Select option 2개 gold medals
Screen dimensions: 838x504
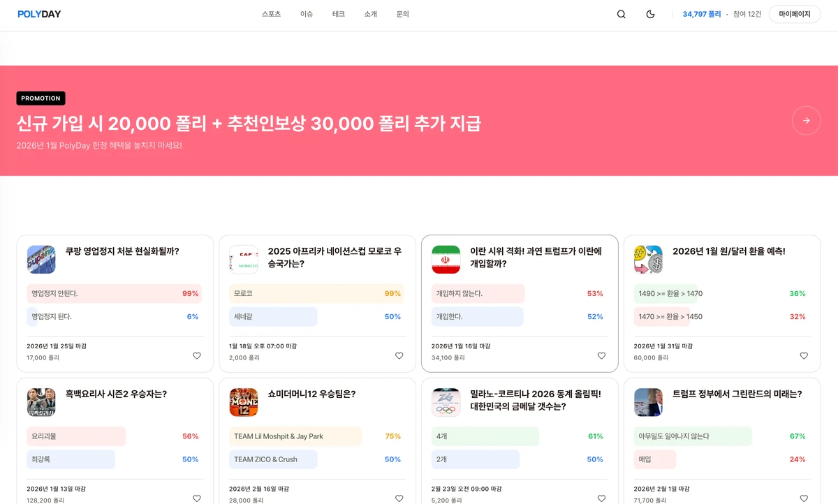pyautogui.click(x=520, y=459)
